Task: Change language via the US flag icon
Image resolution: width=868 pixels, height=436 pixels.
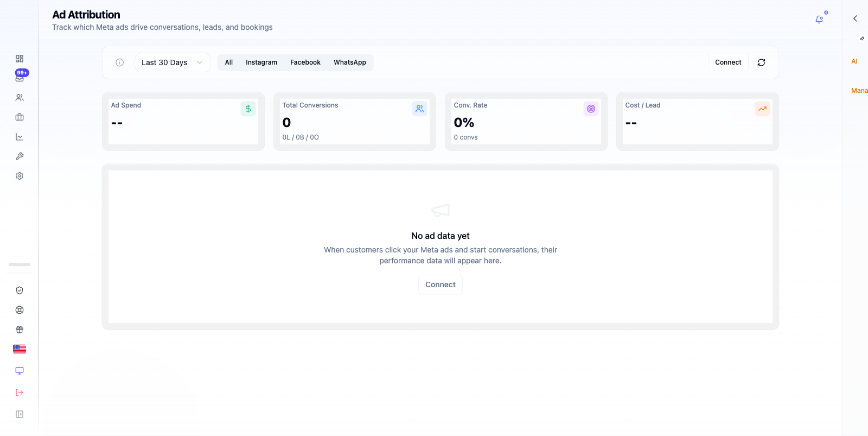Action: (x=20, y=349)
